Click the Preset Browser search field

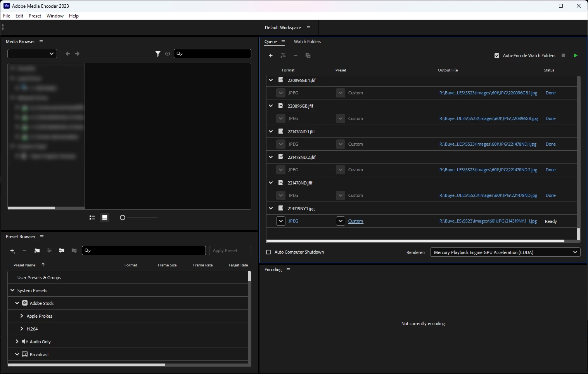pyautogui.click(x=144, y=250)
